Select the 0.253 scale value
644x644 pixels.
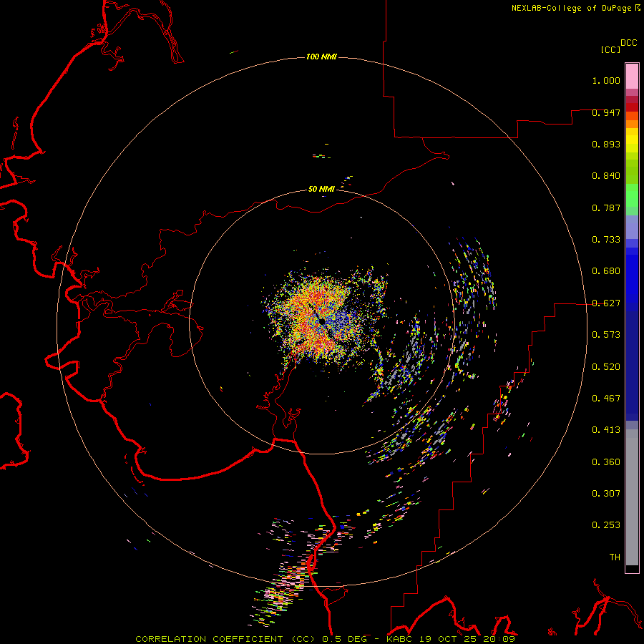click(x=606, y=525)
